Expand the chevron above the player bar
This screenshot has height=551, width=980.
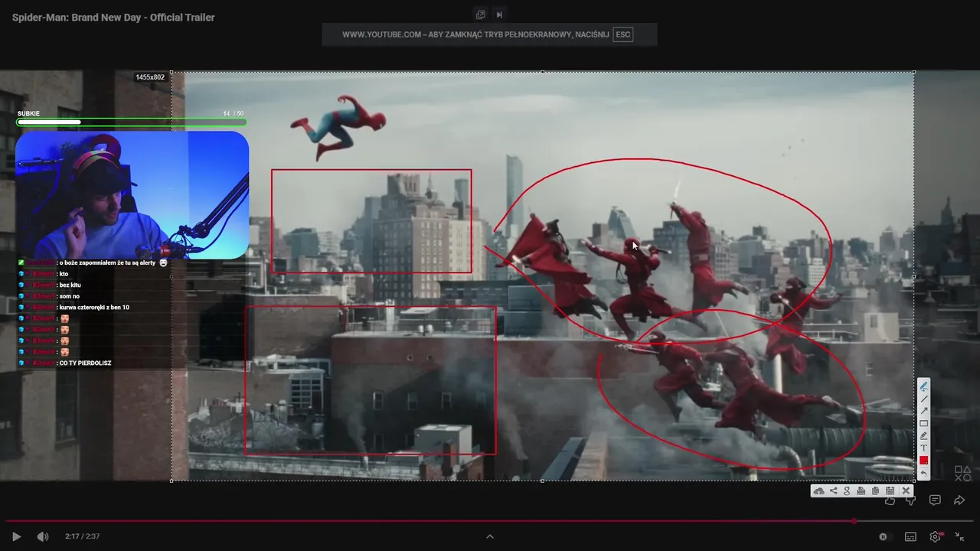pos(490,536)
